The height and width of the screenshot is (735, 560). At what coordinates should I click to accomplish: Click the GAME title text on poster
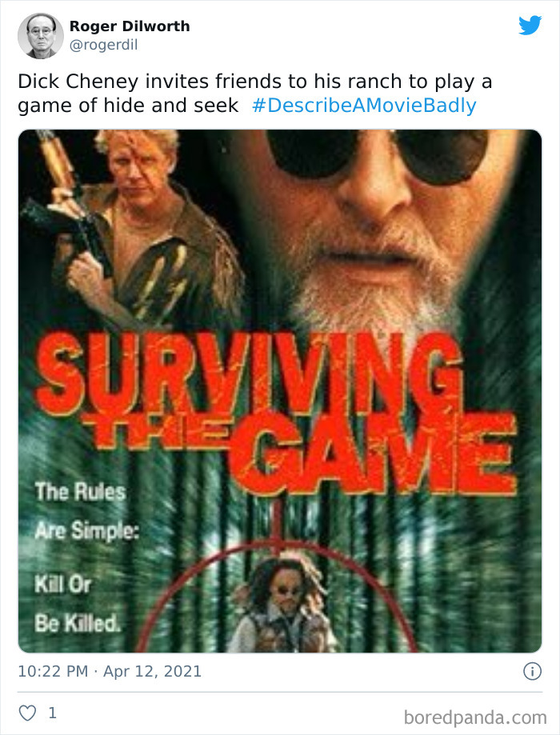[373, 453]
